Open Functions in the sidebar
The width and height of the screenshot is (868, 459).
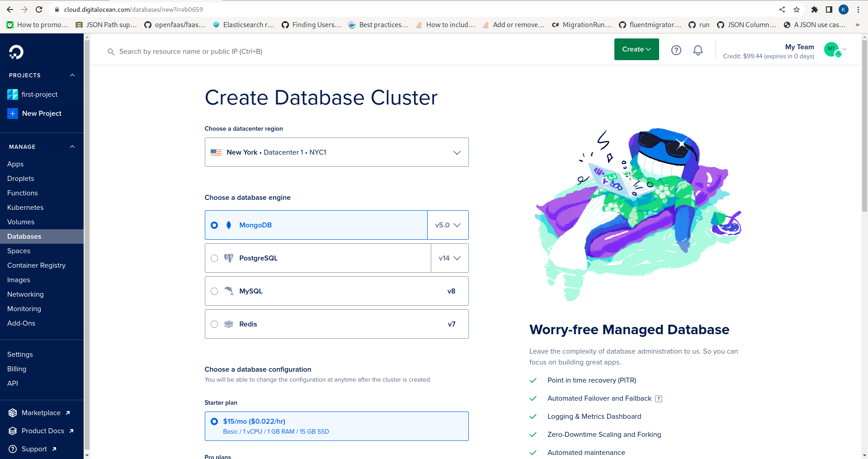[x=23, y=193]
